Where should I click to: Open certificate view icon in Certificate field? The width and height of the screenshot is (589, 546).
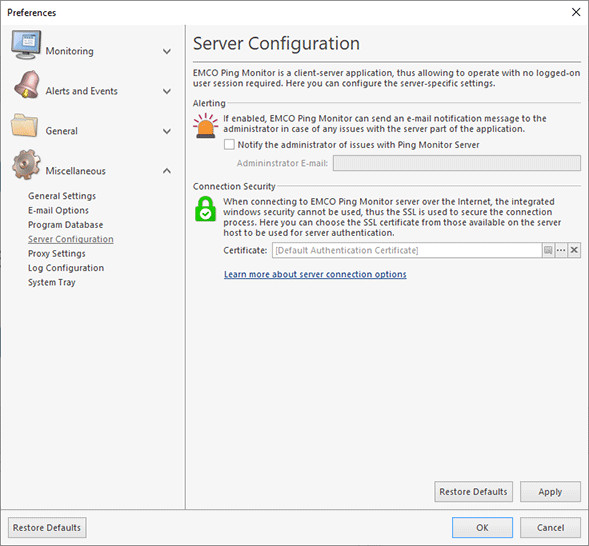[x=548, y=250]
